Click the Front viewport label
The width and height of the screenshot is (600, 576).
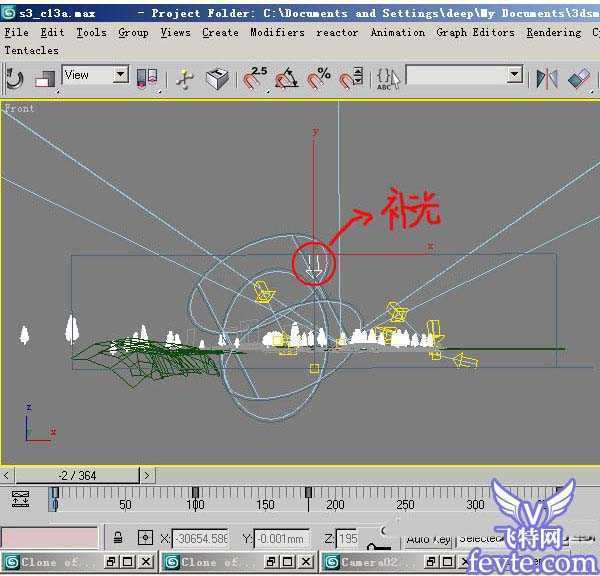[x=19, y=108]
